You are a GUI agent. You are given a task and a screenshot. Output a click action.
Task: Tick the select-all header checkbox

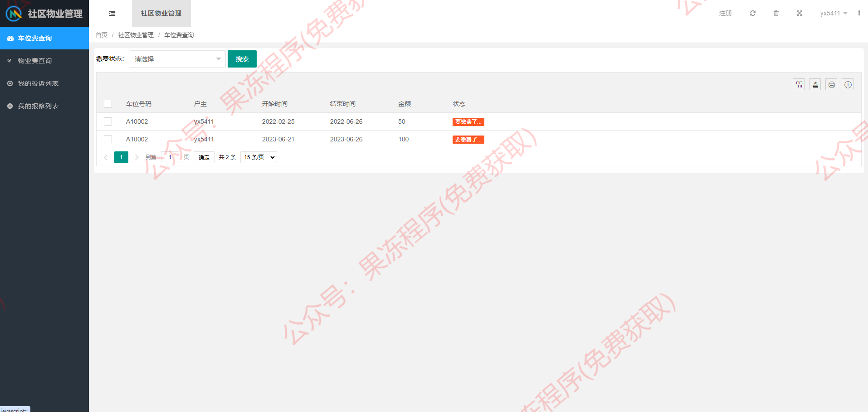108,104
